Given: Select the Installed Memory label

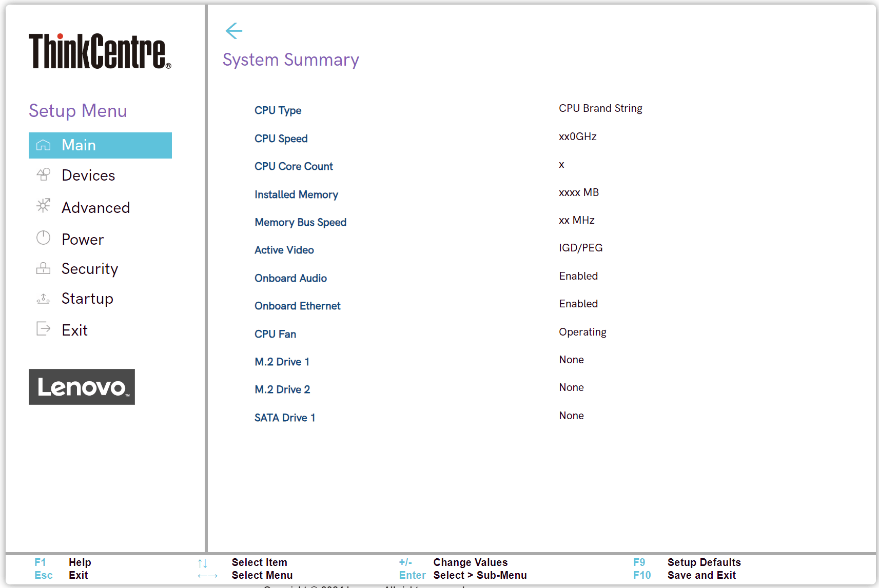Looking at the screenshot, I should point(296,194).
